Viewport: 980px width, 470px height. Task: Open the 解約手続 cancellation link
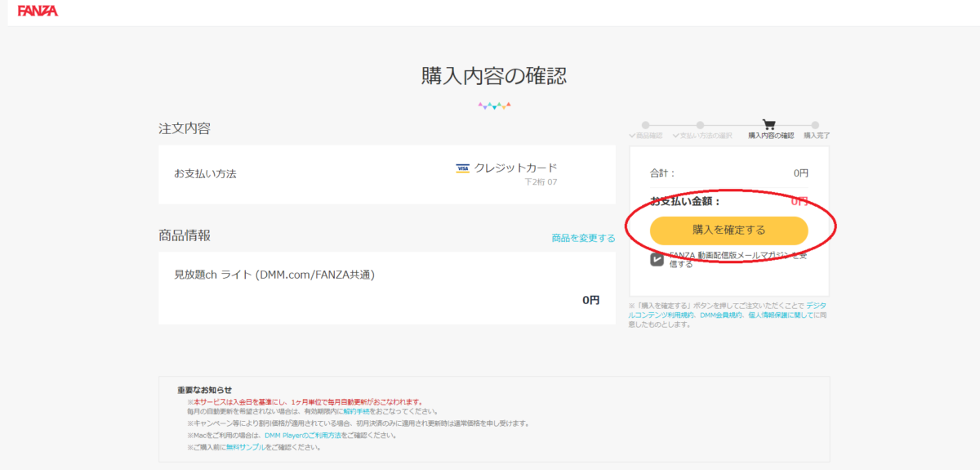356,412
